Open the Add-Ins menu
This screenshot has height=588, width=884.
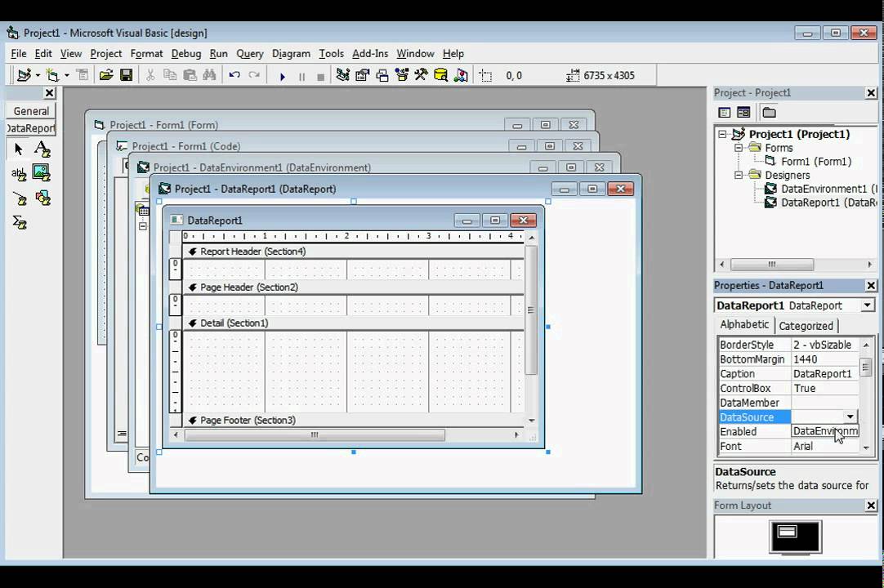coord(370,54)
